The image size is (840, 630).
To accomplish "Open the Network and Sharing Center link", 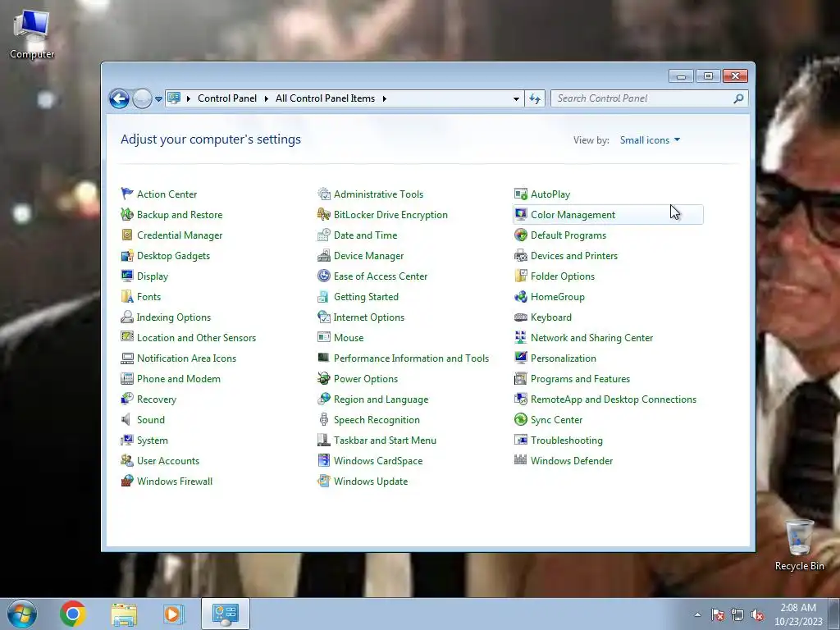I will click(x=592, y=338).
